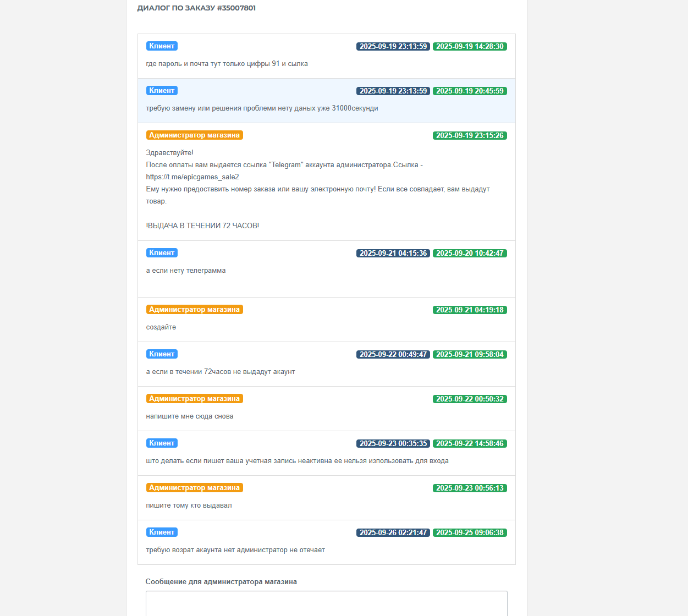Viewport: 688px width, 616px height.
Task: Click the dark timestamp 2025-09-21 04:15:36
Action: pyautogui.click(x=393, y=254)
